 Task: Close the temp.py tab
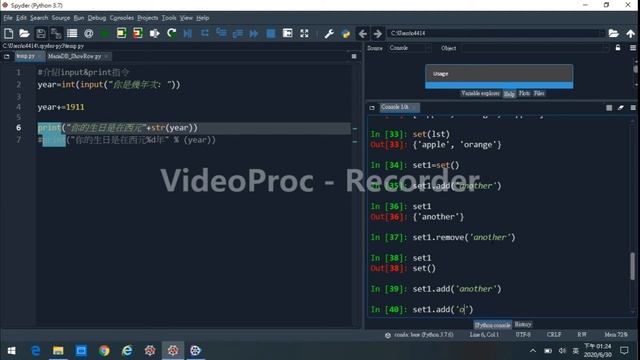pyautogui.click(x=40, y=56)
